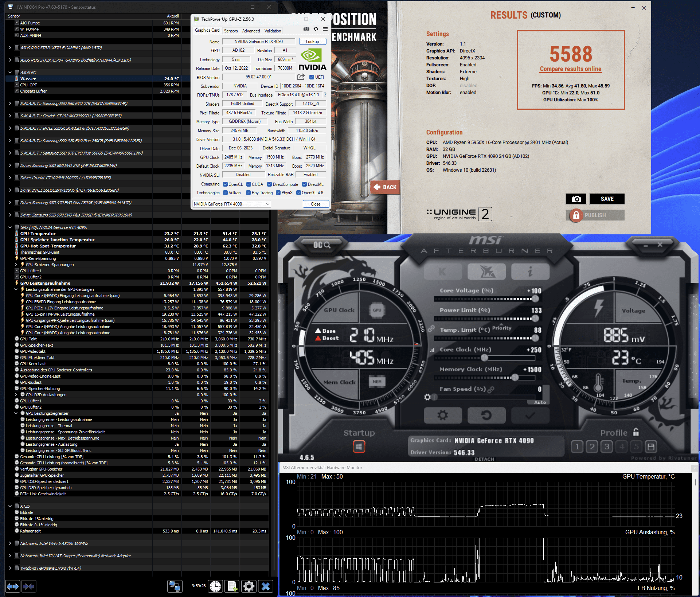This screenshot has height=597, width=700.
Task: Toggle DirectML checkbox in GPU-Z
Action: click(305, 184)
